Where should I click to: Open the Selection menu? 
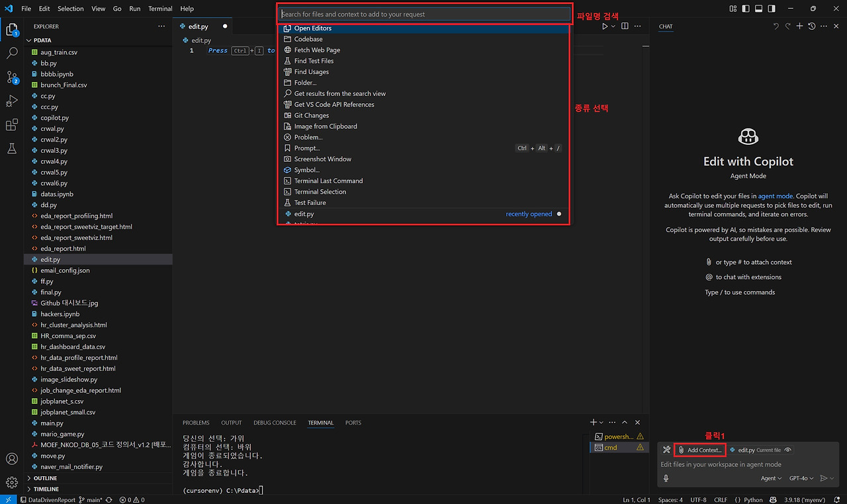(x=70, y=9)
